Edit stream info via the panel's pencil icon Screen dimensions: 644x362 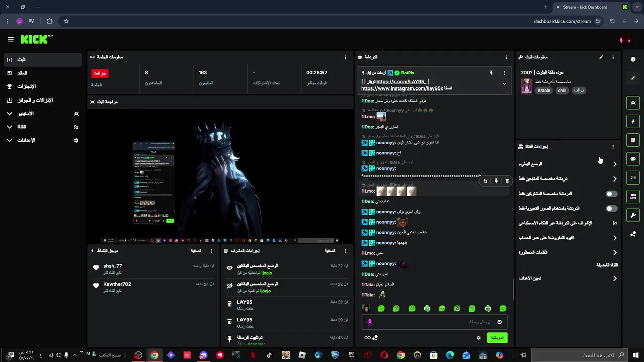pos(601,57)
